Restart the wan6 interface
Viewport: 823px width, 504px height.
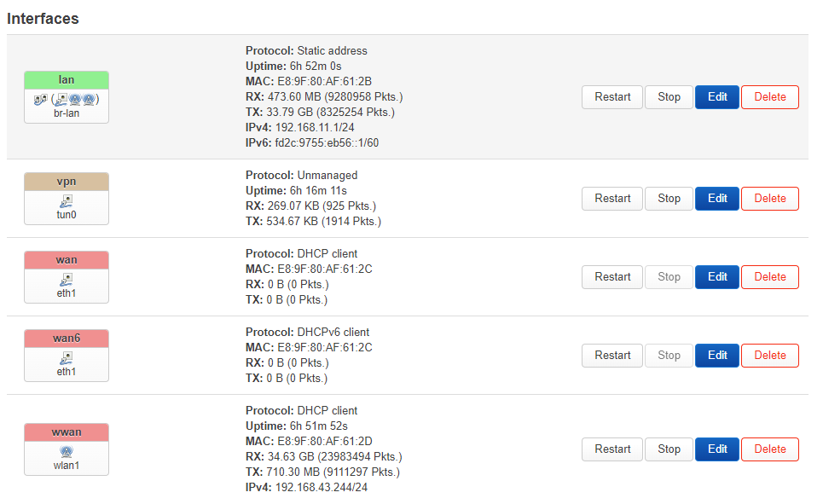[612, 356]
